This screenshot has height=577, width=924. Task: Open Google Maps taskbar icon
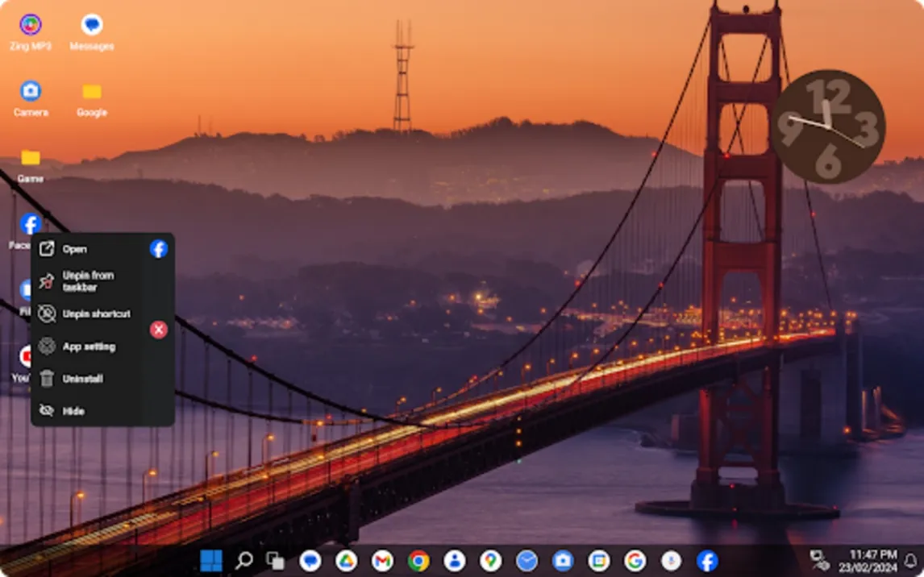pos(490,561)
